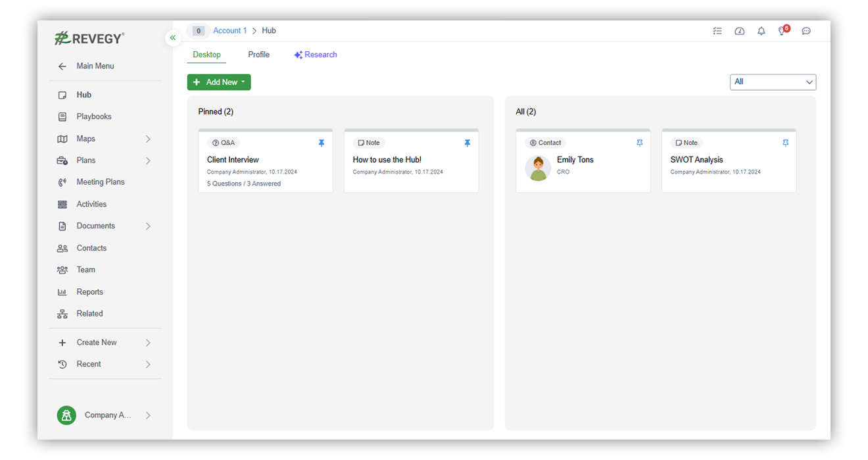This screenshot has height=460, width=868.
Task: Switch to the Profile tab
Action: (x=258, y=55)
